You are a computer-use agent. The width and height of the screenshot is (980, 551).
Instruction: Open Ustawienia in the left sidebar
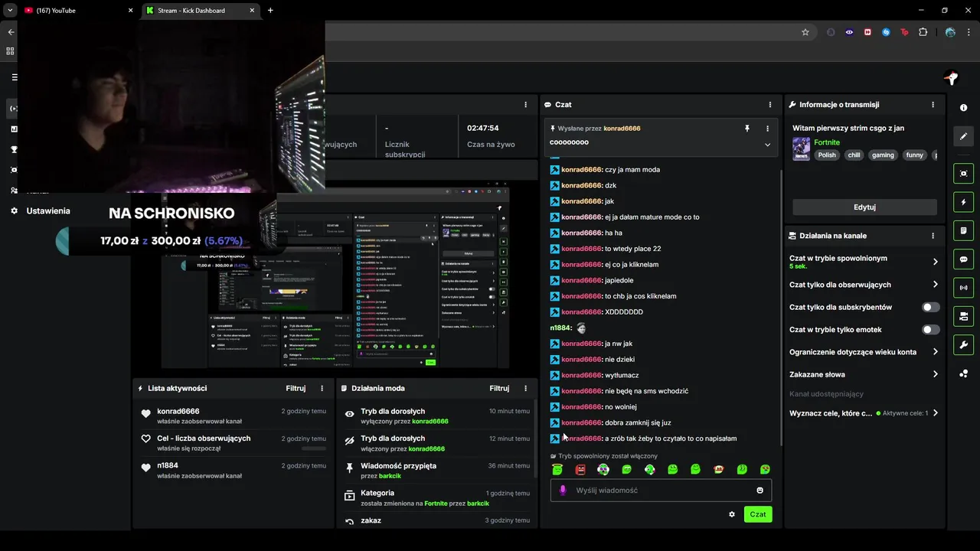click(48, 211)
